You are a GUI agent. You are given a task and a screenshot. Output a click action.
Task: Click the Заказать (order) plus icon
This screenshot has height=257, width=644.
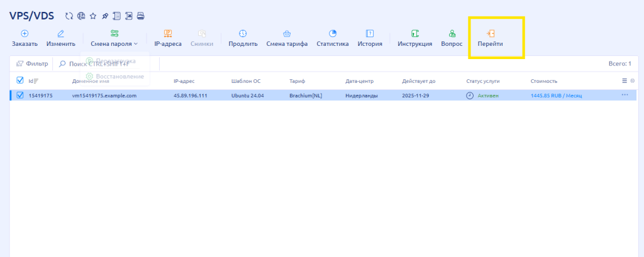point(25,33)
